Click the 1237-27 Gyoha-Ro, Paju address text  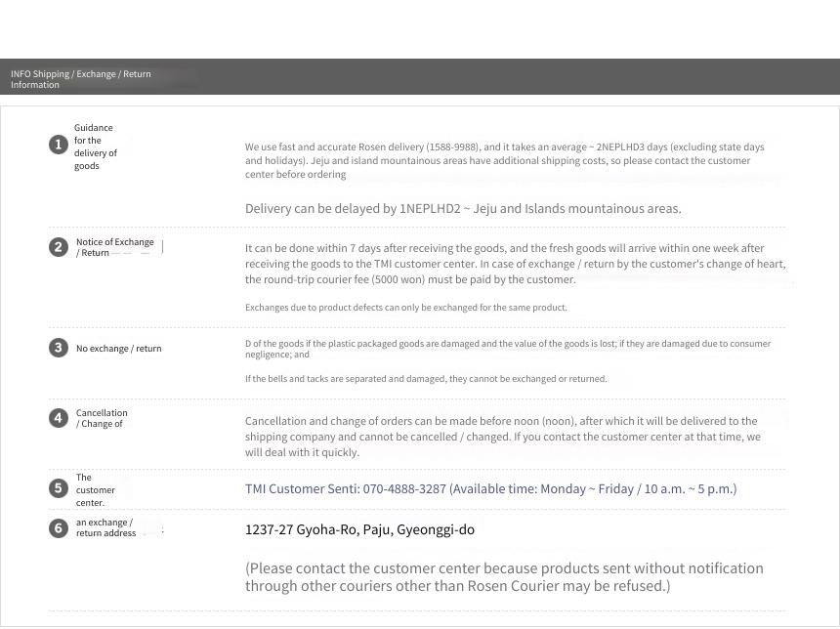click(x=359, y=530)
